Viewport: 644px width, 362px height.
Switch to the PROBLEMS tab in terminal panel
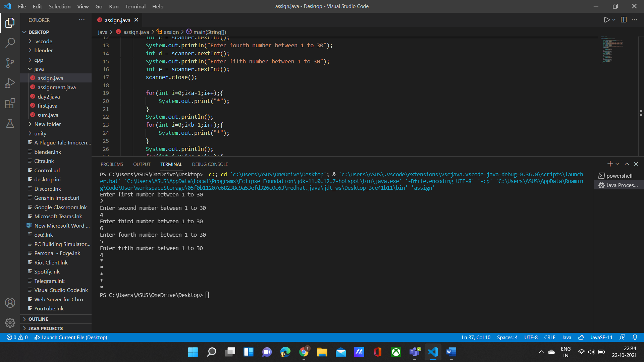click(112, 164)
